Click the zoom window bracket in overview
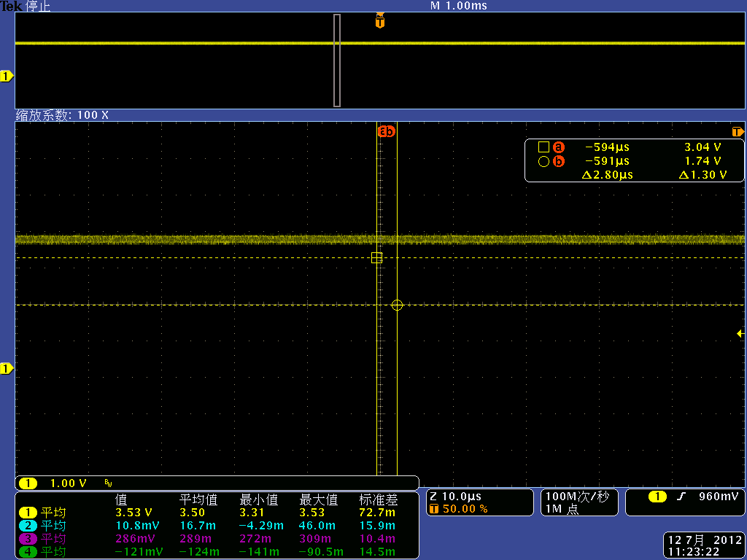Image resolution: width=747 pixels, height=560 pixels. (337, 61)
